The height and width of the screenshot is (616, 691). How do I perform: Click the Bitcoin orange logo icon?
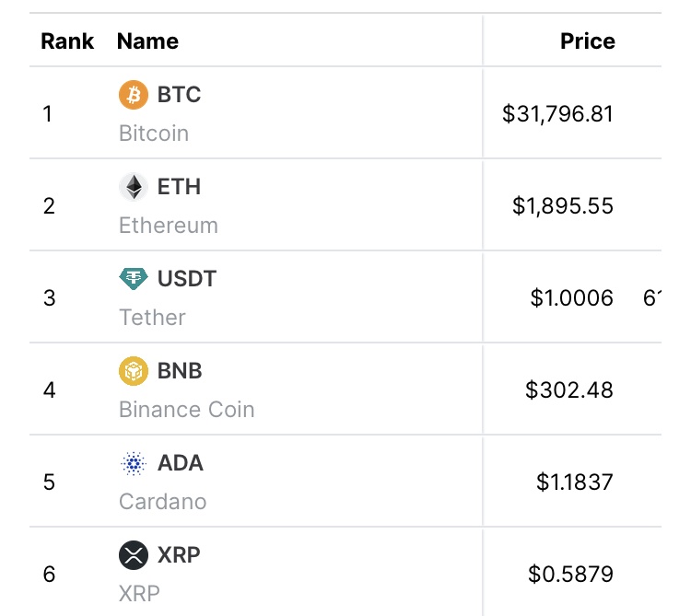134,94
